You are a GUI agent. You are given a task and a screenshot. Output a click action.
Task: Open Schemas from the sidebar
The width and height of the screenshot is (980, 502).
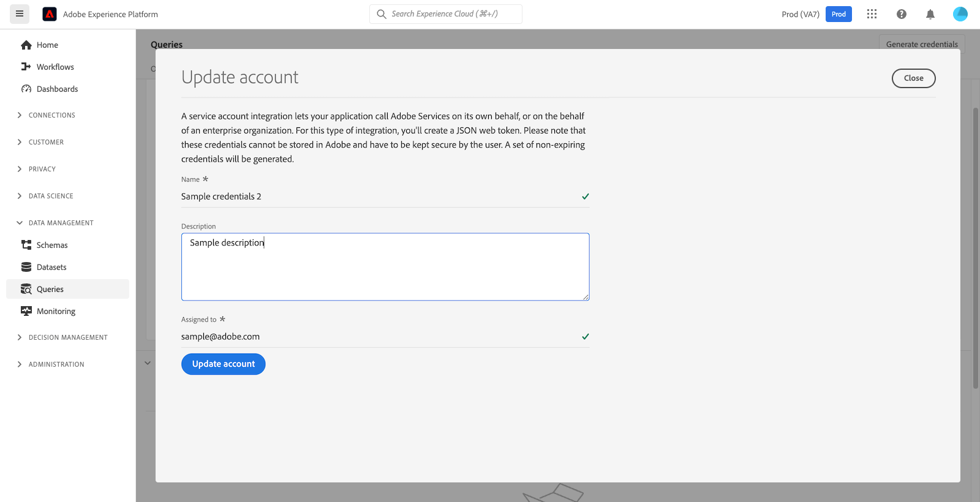[52, 245]
